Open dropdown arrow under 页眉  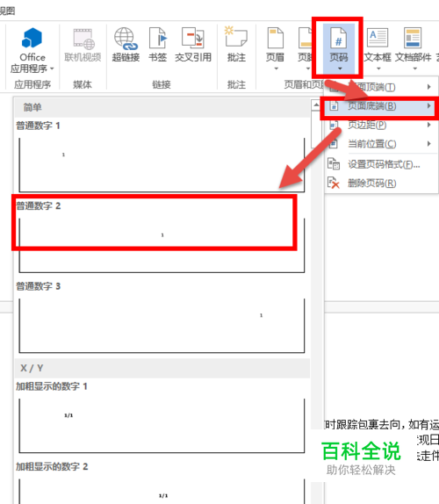click(x=276, y=68)
